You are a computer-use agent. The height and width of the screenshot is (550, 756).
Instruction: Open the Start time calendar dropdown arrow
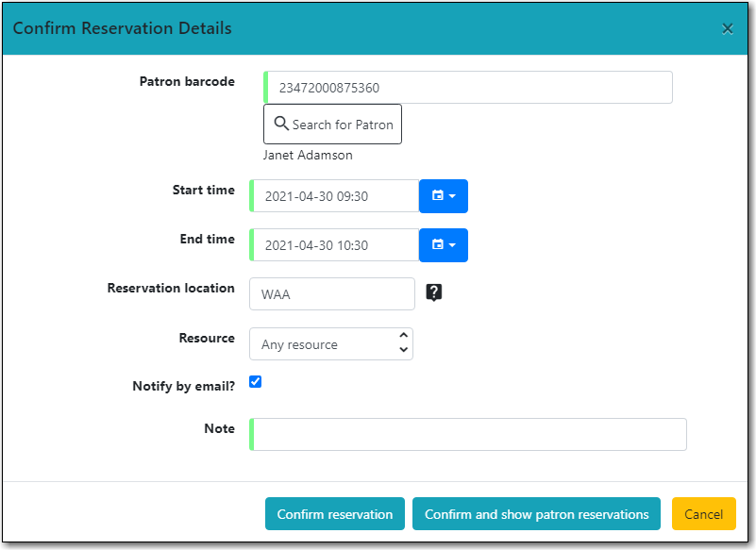[x=451, y=195]
